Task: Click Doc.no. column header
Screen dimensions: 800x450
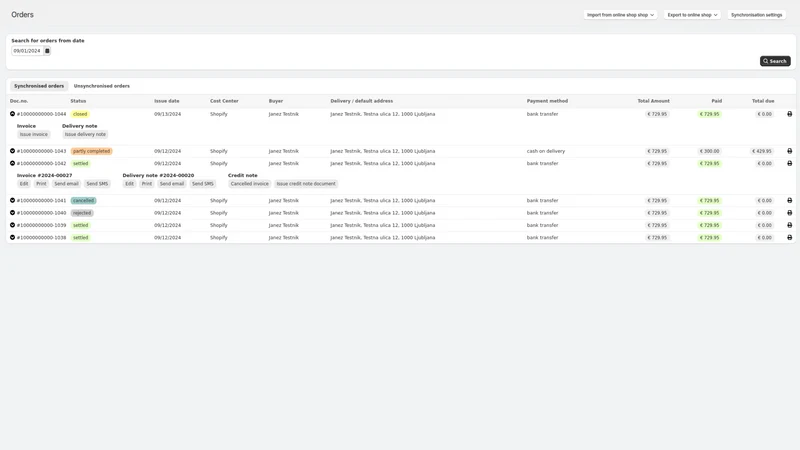Action: pos(19,101)
